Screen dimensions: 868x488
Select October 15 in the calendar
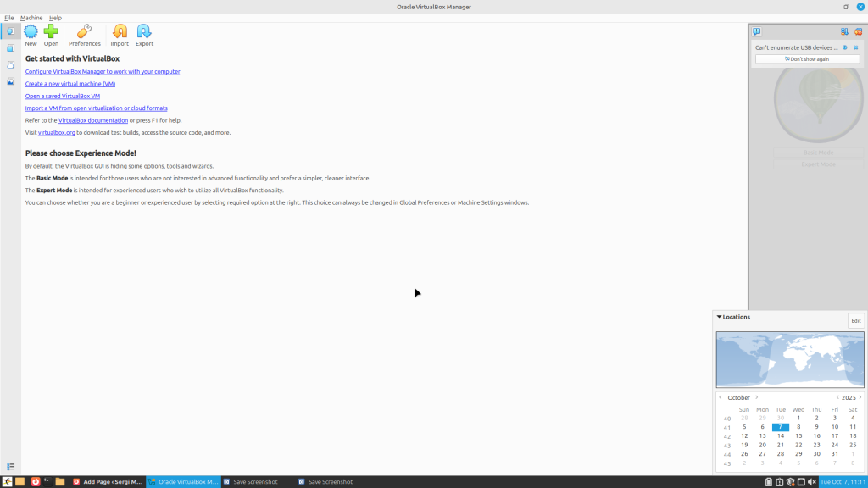[x=798, y=435]
